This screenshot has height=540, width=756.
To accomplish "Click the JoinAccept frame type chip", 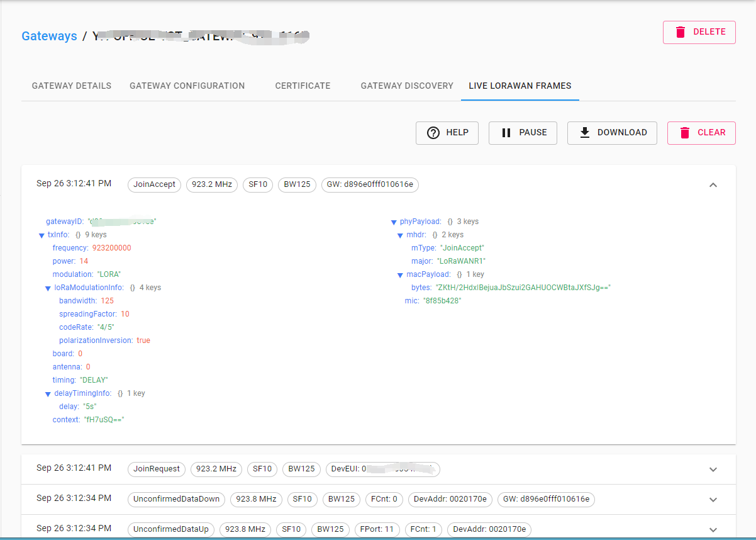I will point(154,185).
